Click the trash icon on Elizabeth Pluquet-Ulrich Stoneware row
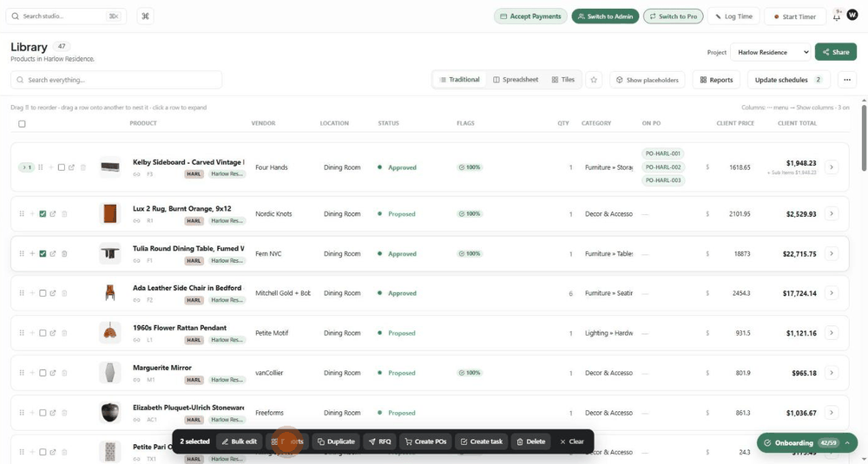868x464 pixels. [x=64, y=413]
